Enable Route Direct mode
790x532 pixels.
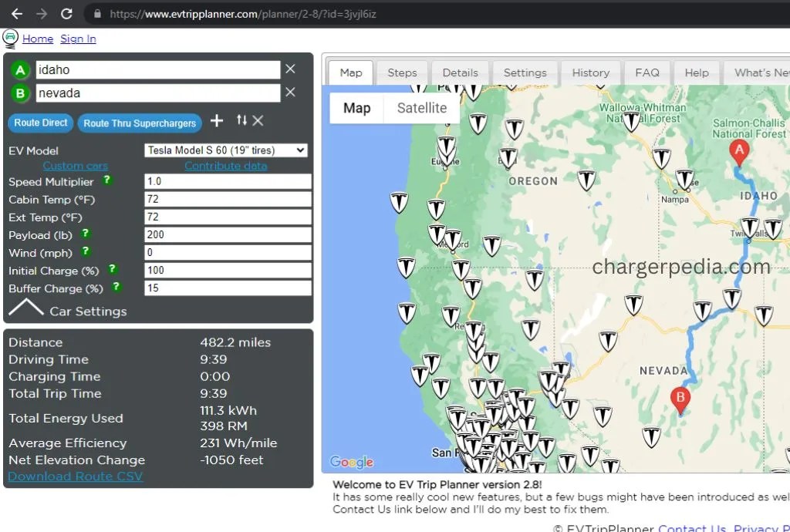click(40, 123)
